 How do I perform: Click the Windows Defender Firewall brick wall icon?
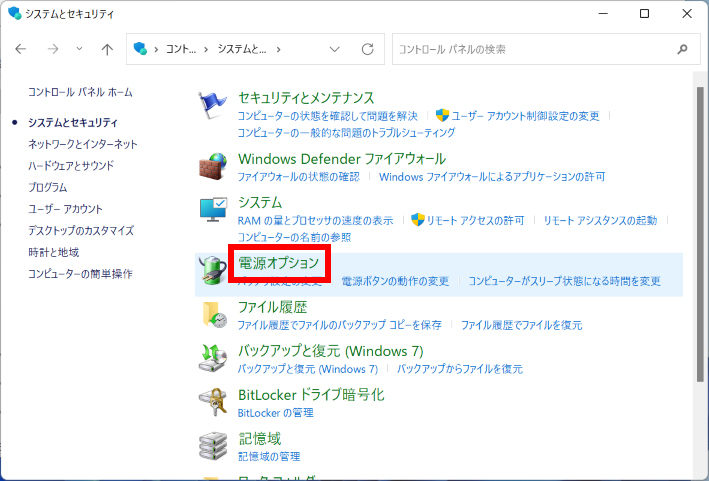[213, 166]
